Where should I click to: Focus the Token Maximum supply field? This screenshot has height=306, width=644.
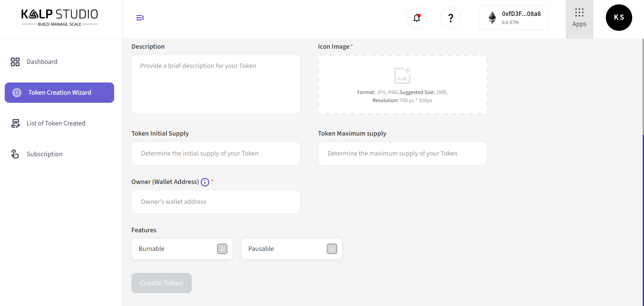402,154
